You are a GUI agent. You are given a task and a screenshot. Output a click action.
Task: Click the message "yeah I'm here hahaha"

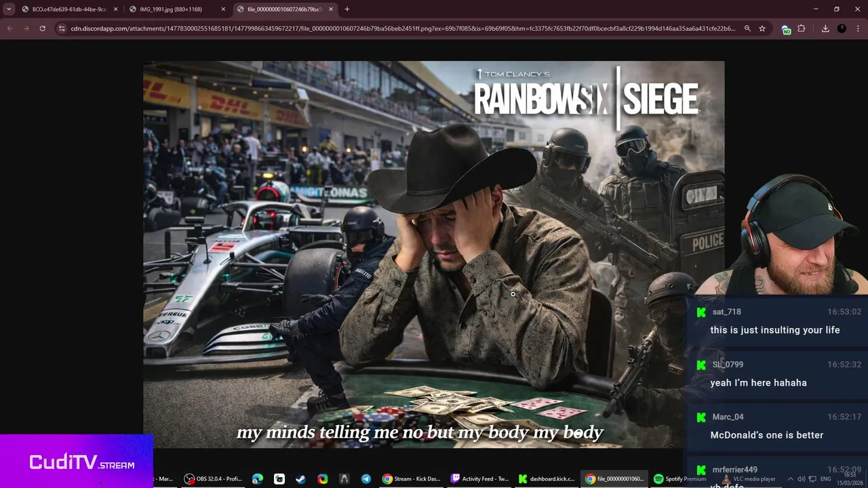[758, 383]
